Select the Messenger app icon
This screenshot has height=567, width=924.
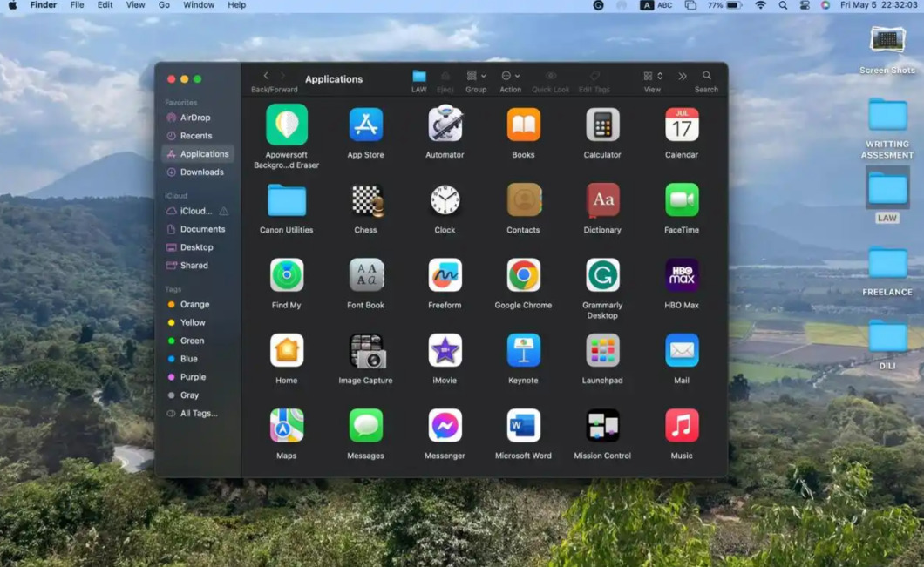(445, 425)
